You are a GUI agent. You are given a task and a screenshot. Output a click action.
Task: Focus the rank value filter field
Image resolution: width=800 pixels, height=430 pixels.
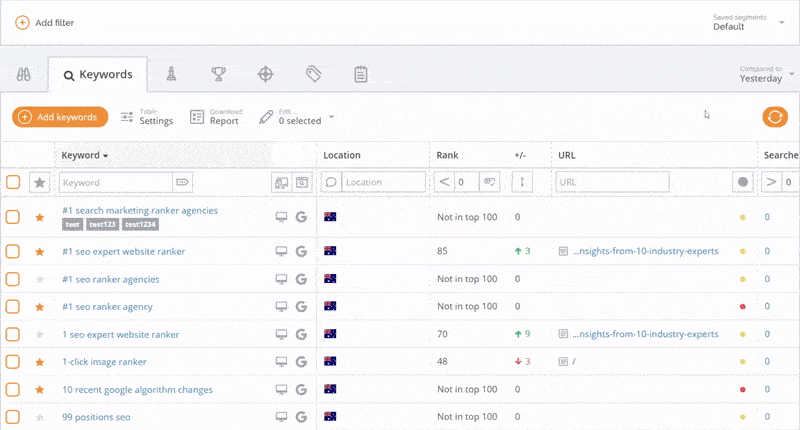467,182
